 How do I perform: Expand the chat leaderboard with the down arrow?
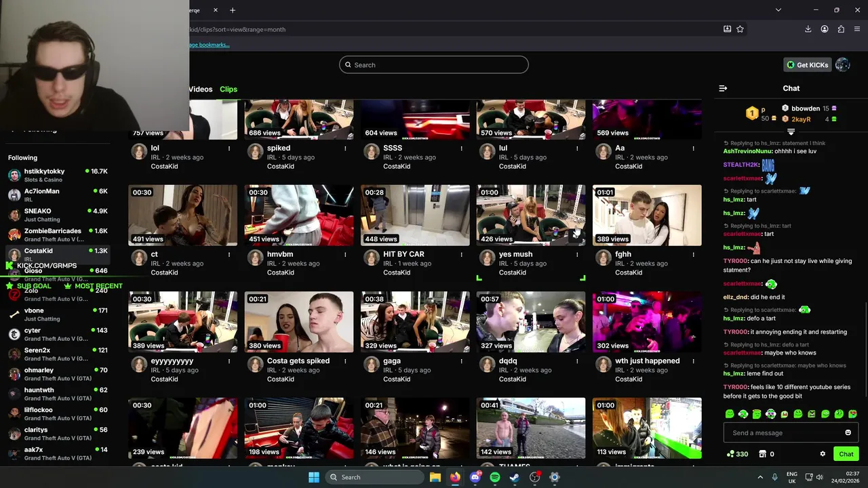(x=791, y=131)
